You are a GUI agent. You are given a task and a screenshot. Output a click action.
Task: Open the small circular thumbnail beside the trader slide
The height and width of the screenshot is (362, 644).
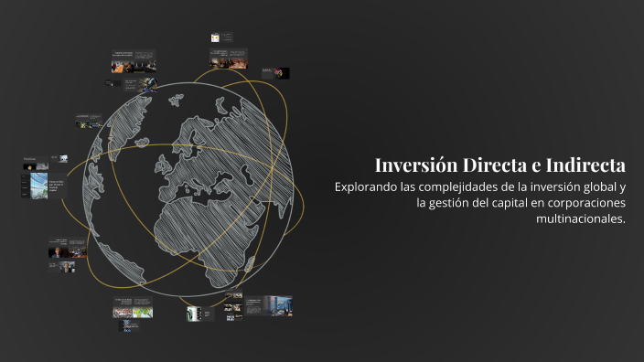pyautogui.click(x=109, y=83)
